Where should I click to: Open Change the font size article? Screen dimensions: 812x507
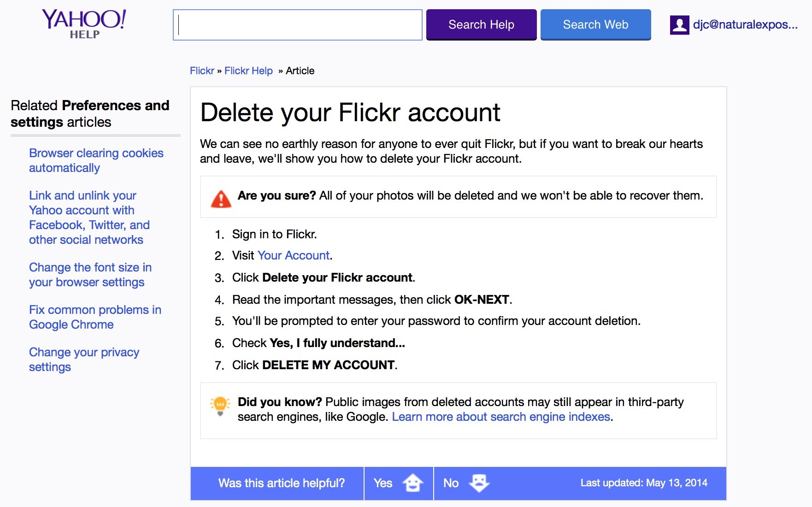(90, 275)
